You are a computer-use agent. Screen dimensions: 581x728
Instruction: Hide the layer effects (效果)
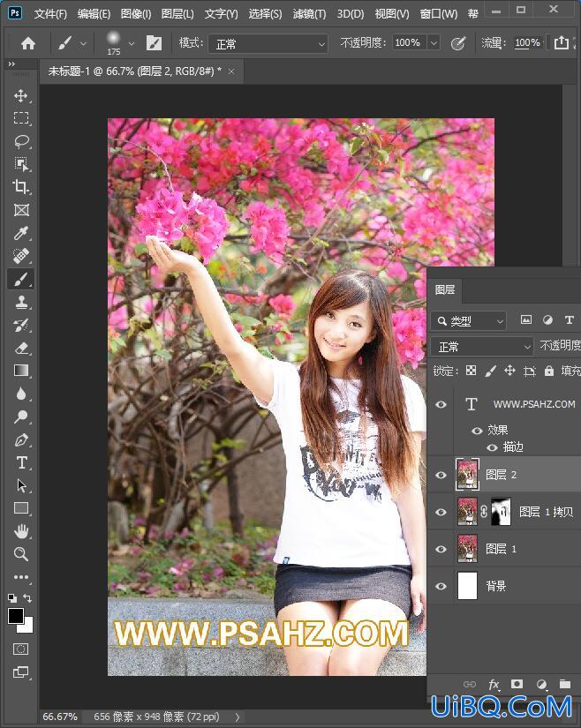coord(477,431)
